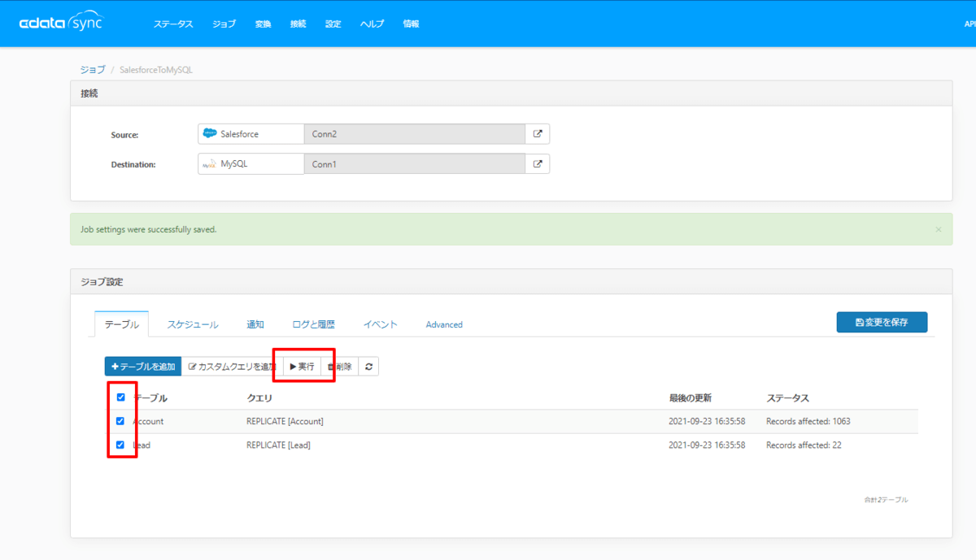Open the ジョブ menu in header
The width and height of the screenshot is (976, 560).
pos(224,24)
